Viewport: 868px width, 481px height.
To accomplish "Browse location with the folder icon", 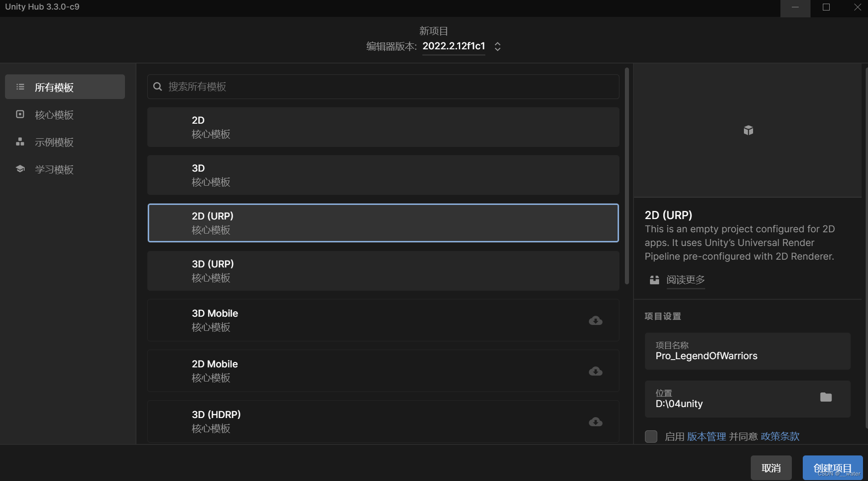I will [x=826, y=397].
